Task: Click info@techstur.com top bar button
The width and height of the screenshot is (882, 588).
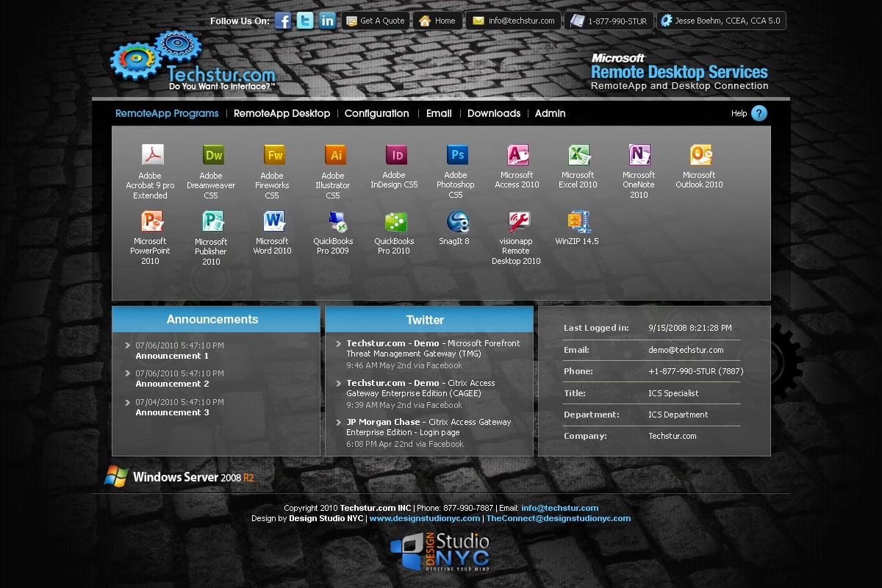Action: pos(514,21)
